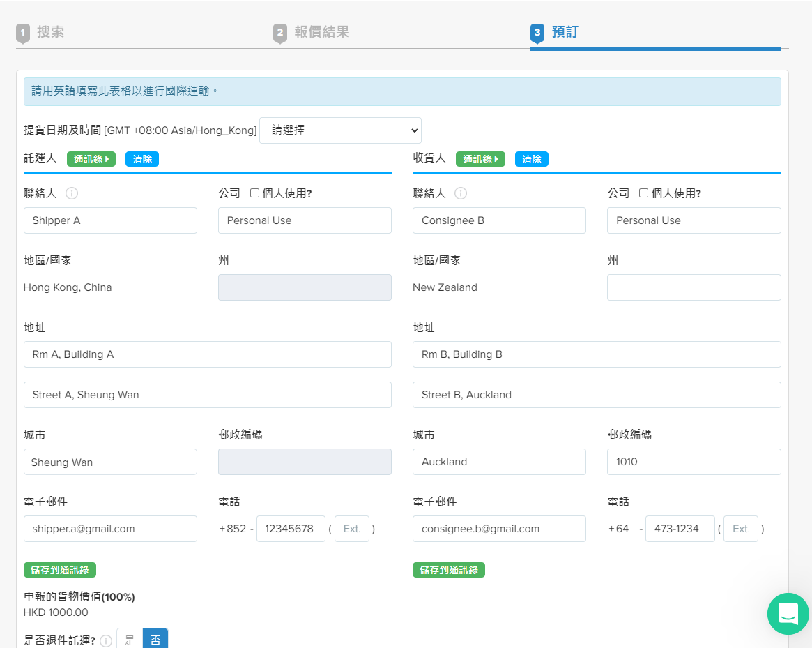Viewport: 812px width, 648px height.
Task: Edit consignee city Auckland field
Action: (x=499, y=462)
